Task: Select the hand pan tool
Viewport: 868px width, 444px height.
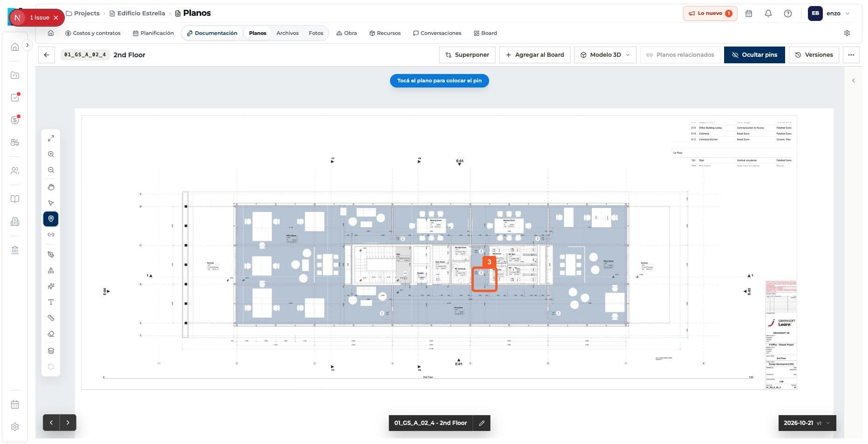Action: (x=51, y=187)
